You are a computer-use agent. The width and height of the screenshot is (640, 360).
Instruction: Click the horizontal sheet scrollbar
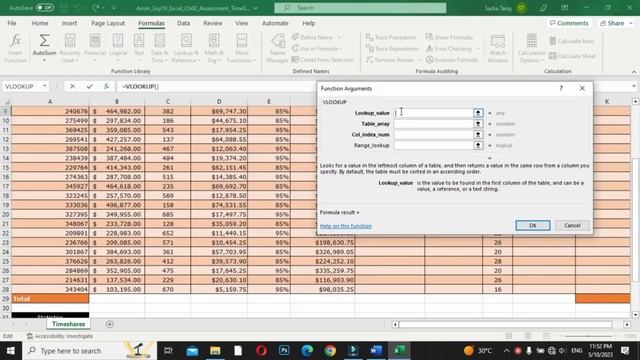[x=505, y=324]
